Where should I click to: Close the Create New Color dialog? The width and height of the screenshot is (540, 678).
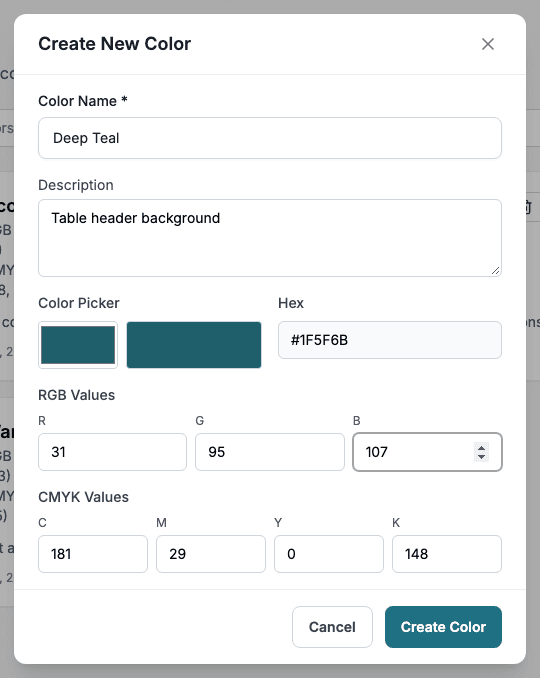point(488,44)
